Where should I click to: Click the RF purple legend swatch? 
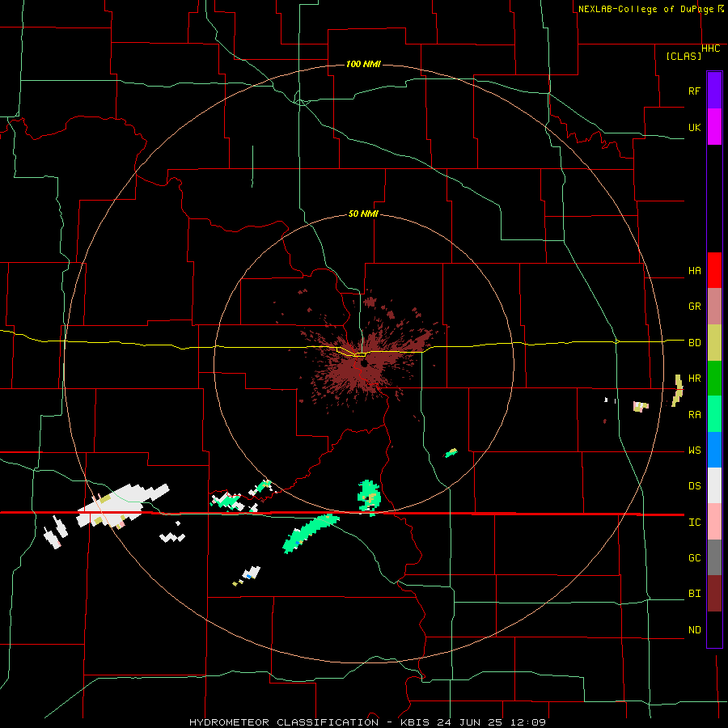click(x=714, y=91)
